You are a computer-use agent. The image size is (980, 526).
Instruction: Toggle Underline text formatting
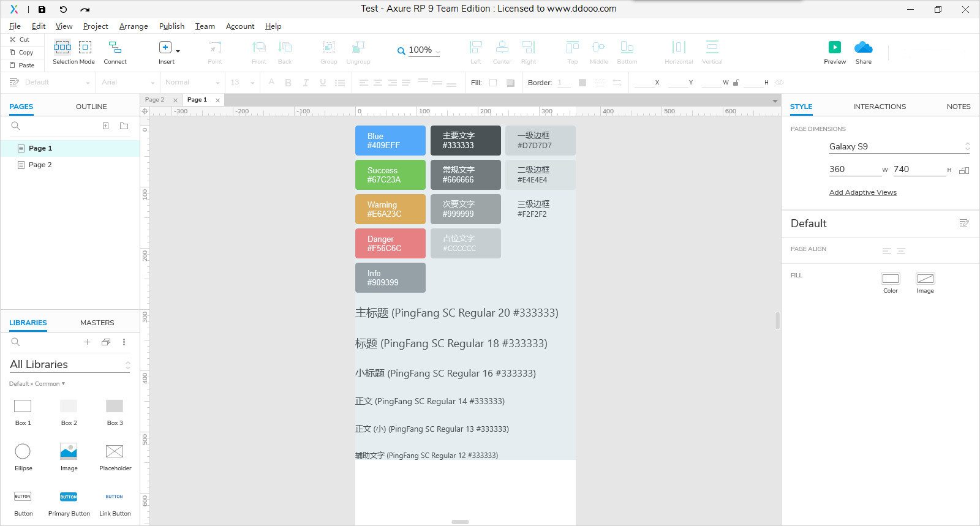coord(323,83)
